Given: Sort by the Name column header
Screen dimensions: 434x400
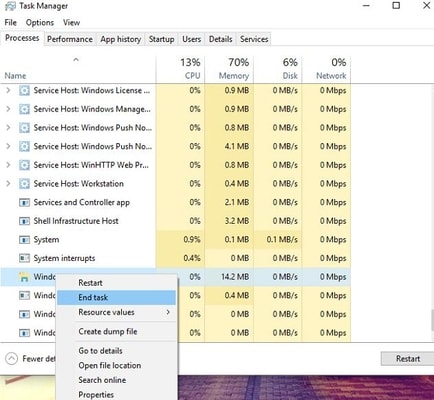Looking at the screenshot, I should pyautogui.click(x=78, y=69).
